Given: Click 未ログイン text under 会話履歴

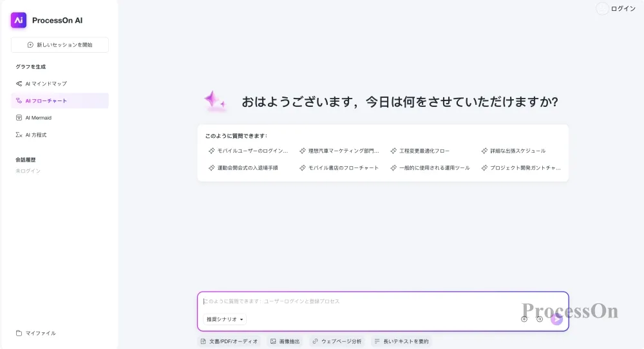Looking at the screenshot, I should (x=28, y=171).
